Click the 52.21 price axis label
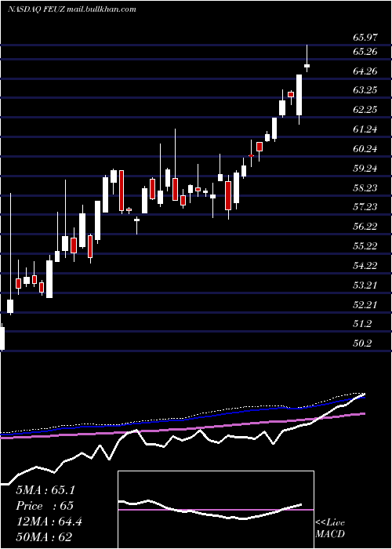This screenshot has width=392, height=549. [x=365, y=305]
